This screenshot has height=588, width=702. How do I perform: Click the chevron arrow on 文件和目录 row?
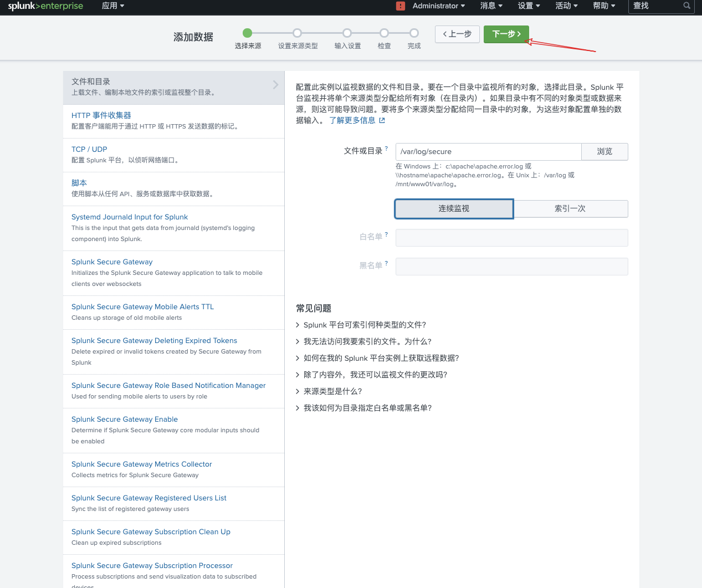pyautogui.click(x=275, y=85)
